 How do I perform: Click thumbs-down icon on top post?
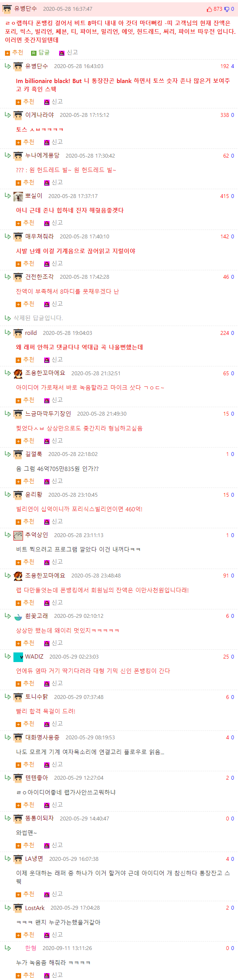click(x=227, y=9)
